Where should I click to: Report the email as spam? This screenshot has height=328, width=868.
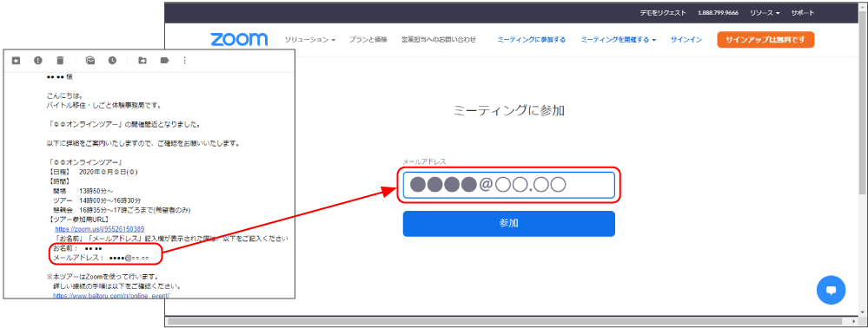[x=37, y=60]
